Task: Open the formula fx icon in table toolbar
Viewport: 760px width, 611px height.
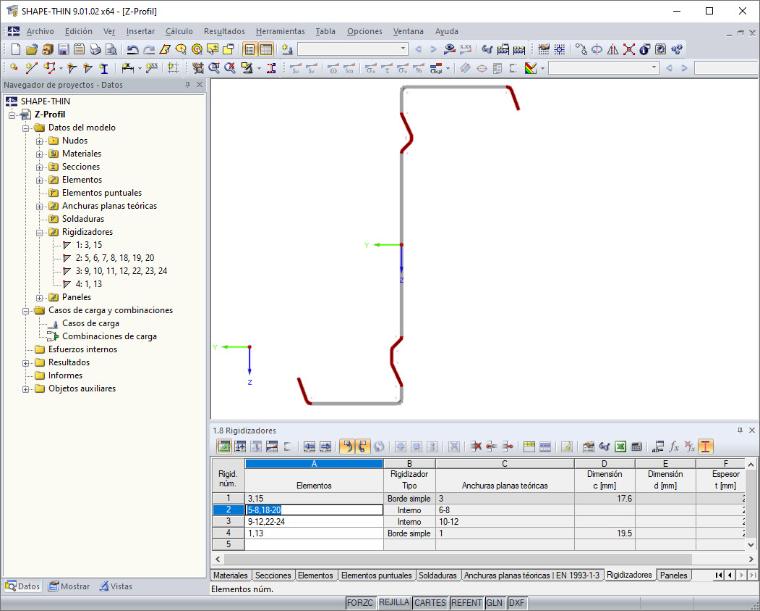Action: [x=674, y=447]
